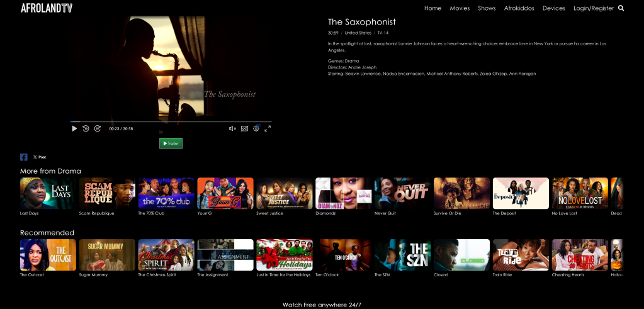Select the Never Quit movie thumbnail
Image resolution: width=644 pixels, height=309 pixels.
coord(402,193)
